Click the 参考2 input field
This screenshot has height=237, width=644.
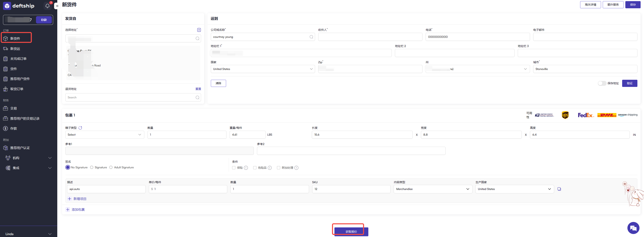pos(351,151)
